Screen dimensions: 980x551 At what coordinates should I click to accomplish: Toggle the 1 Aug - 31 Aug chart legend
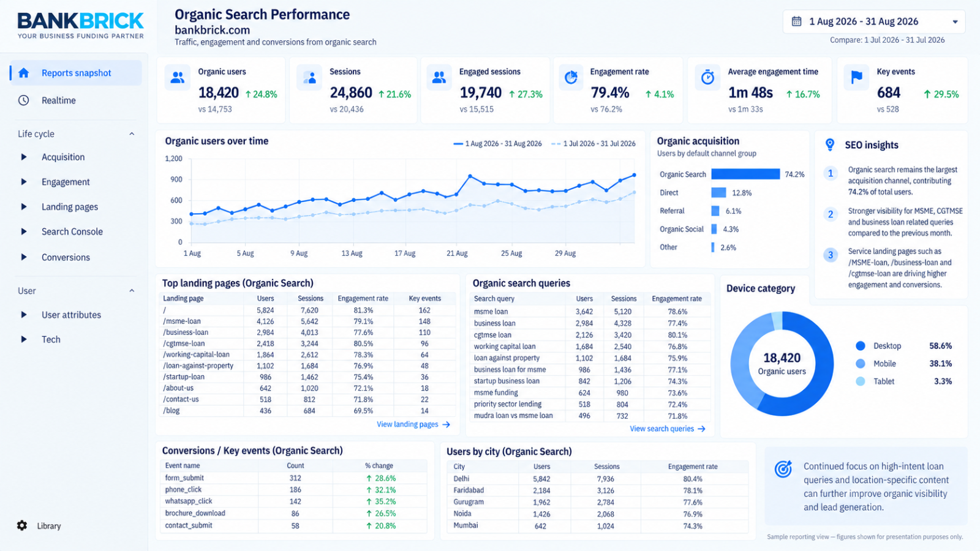click(x=497, y=144)
